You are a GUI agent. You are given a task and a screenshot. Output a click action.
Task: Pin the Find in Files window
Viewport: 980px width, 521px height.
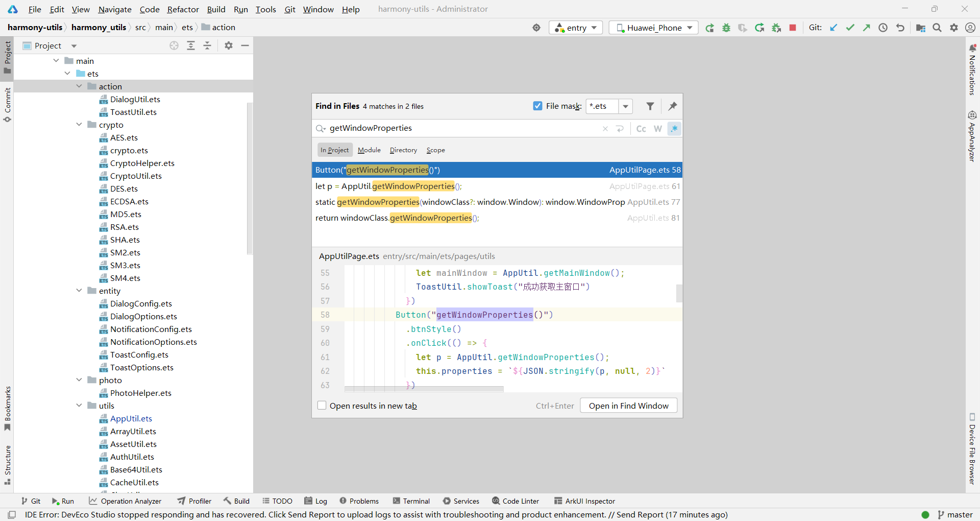(672, 106)
